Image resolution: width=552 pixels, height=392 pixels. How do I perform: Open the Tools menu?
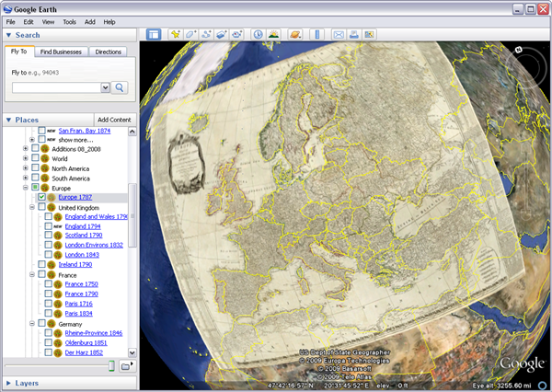pyautogui.click(x=69, y=21)
